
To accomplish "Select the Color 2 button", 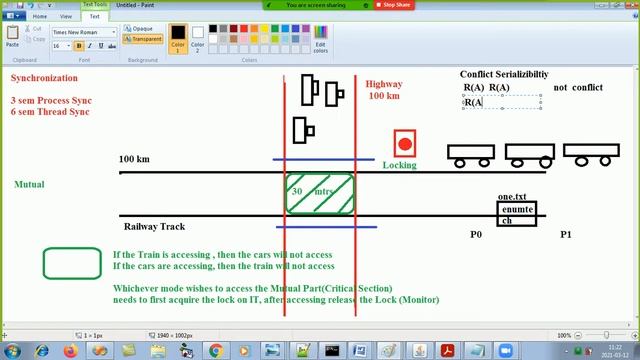I will pos(198,39).
